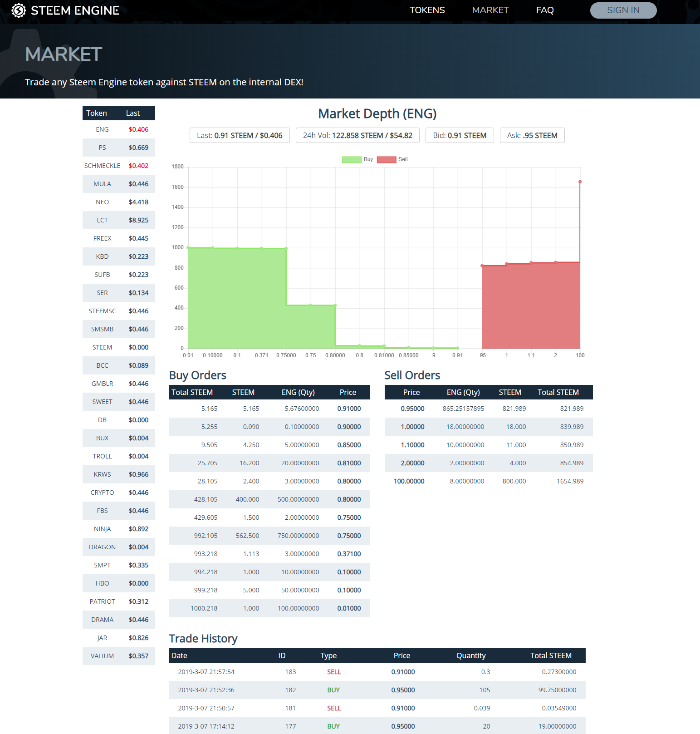The width and height of the screenshot is (700, 734).
Task: Click the Token column header
Action: click(x=97, y=113)
